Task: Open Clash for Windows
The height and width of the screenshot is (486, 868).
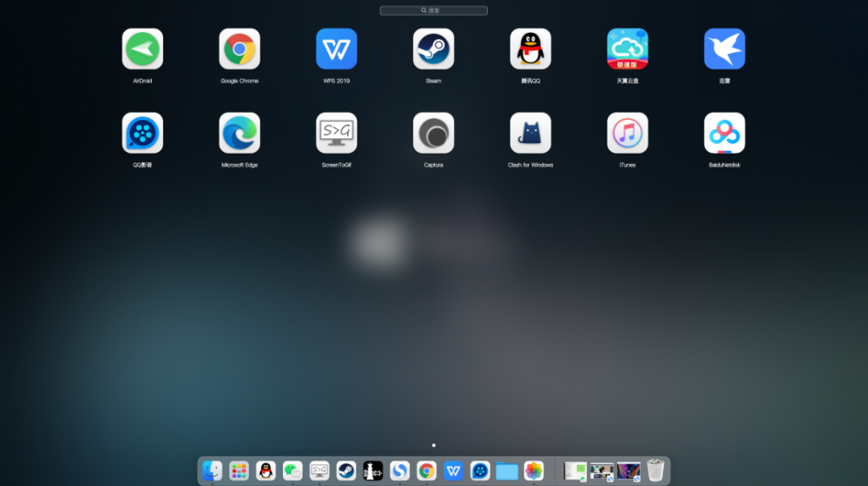Action: [x=530, y=133]
